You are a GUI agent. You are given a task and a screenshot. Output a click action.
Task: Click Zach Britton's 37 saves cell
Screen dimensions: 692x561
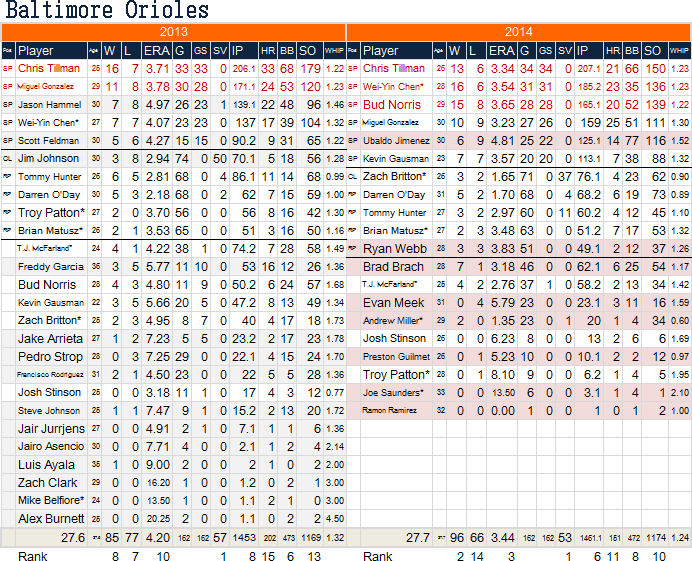(x=564, y=177)
